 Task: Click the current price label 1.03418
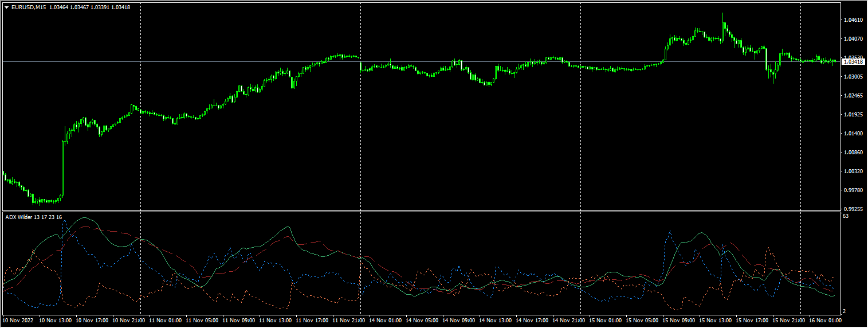[x=853, y=61]
